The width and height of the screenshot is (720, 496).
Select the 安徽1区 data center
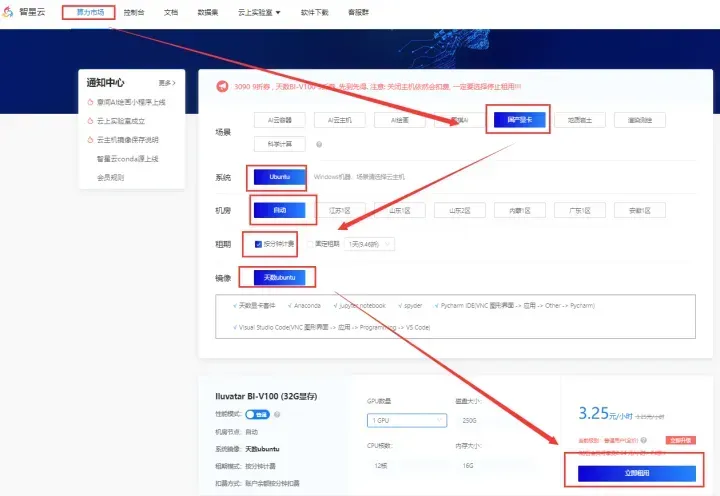[x=640, y=210]
